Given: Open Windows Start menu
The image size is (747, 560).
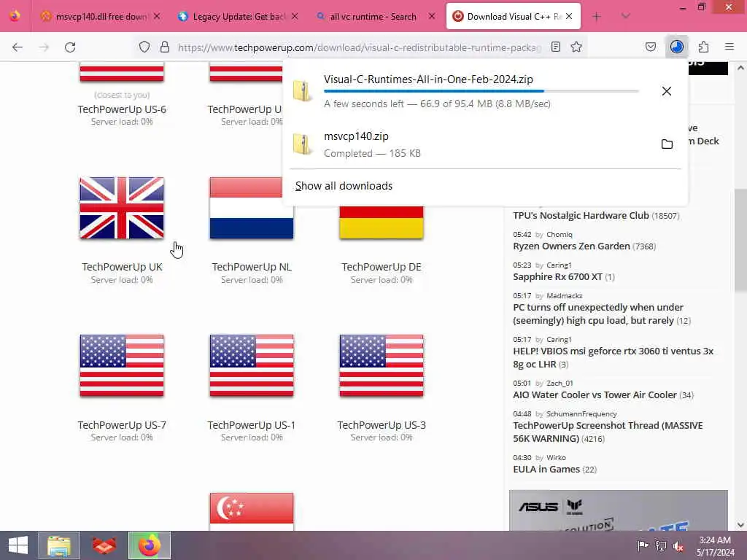Looking at the screenshot, I should pos(18,545).
